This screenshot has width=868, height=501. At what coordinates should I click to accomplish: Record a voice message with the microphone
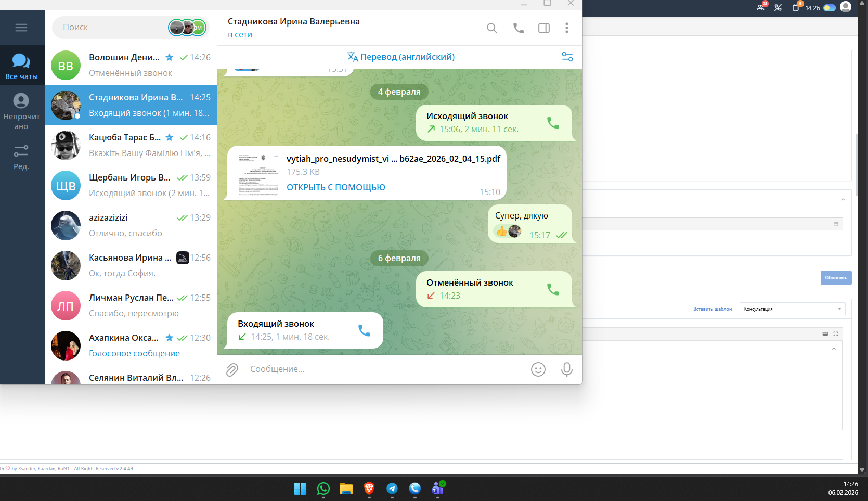(x=567, y=369)
